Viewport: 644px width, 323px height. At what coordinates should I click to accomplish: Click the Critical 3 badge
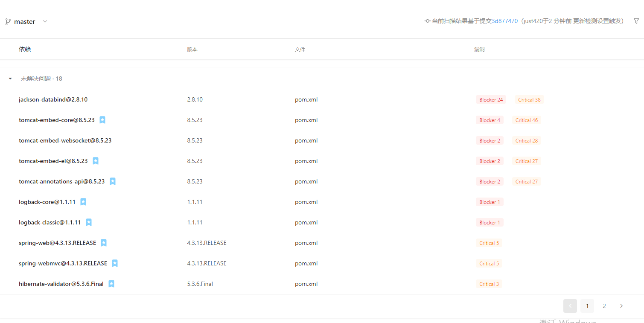point(489,284)
